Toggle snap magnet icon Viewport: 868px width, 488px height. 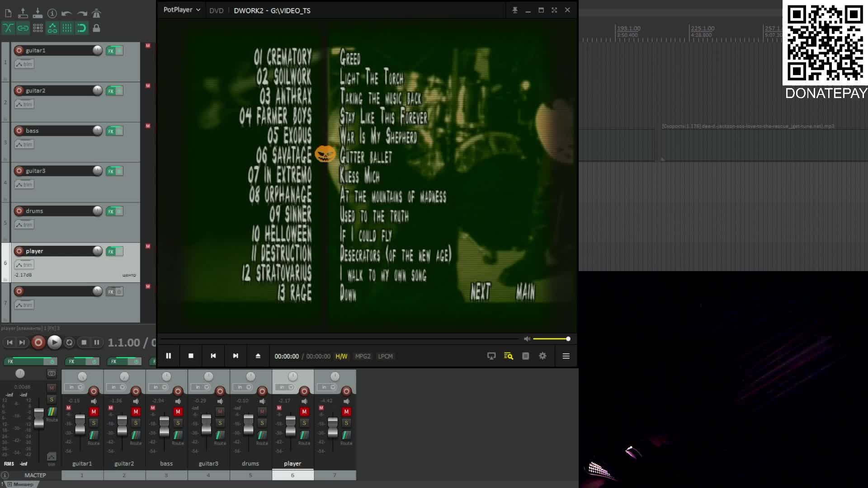point(82,28)
